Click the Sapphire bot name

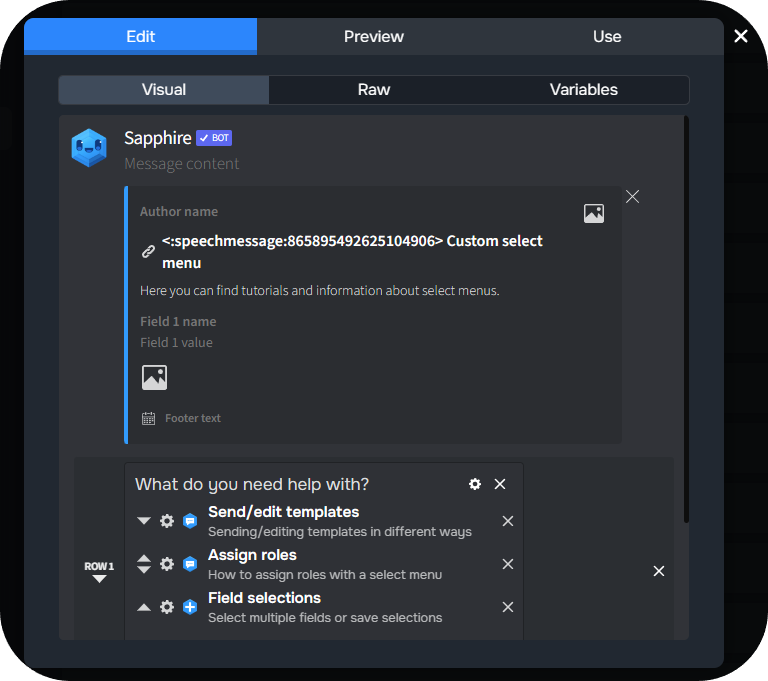[158, 138]
